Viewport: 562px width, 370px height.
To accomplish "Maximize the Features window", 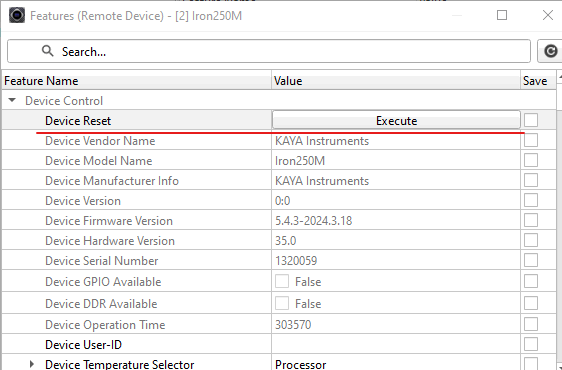I will 502,15.
